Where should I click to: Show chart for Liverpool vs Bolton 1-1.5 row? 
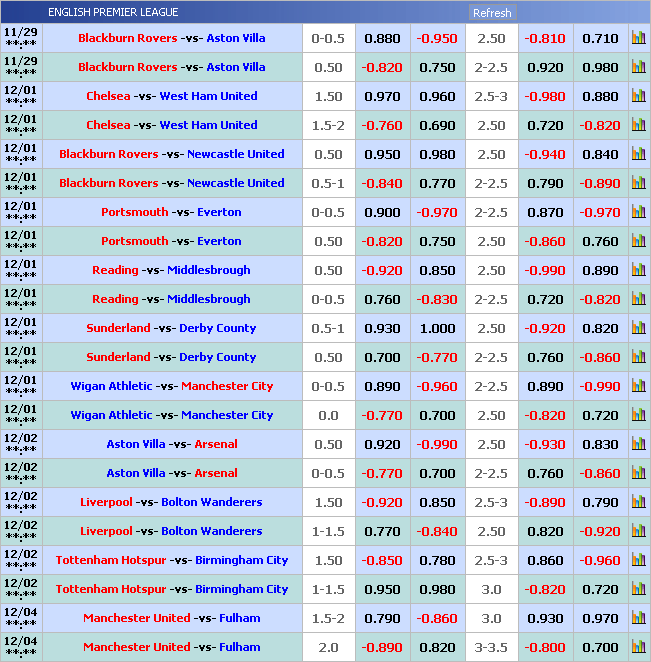[x=638, y=532]
